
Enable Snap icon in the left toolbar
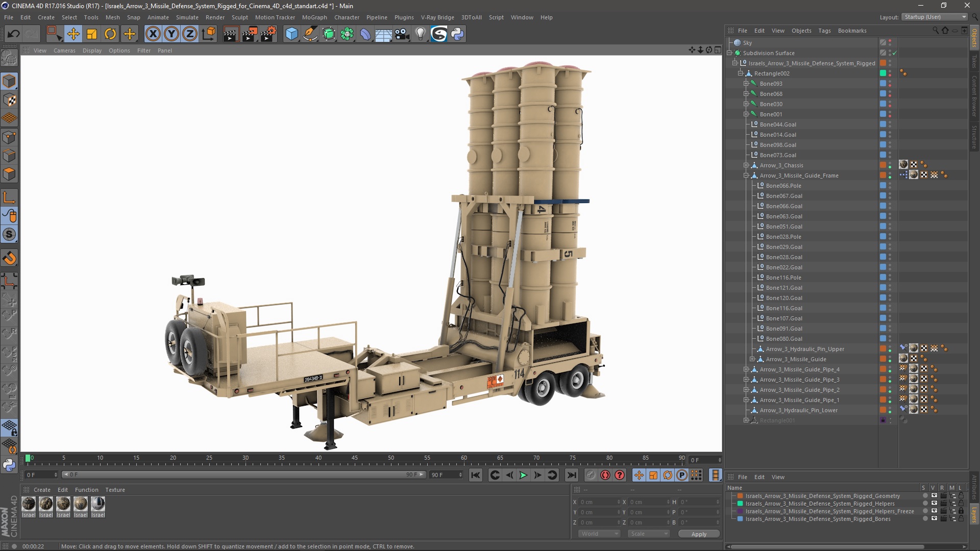click(x=9, y=258)
